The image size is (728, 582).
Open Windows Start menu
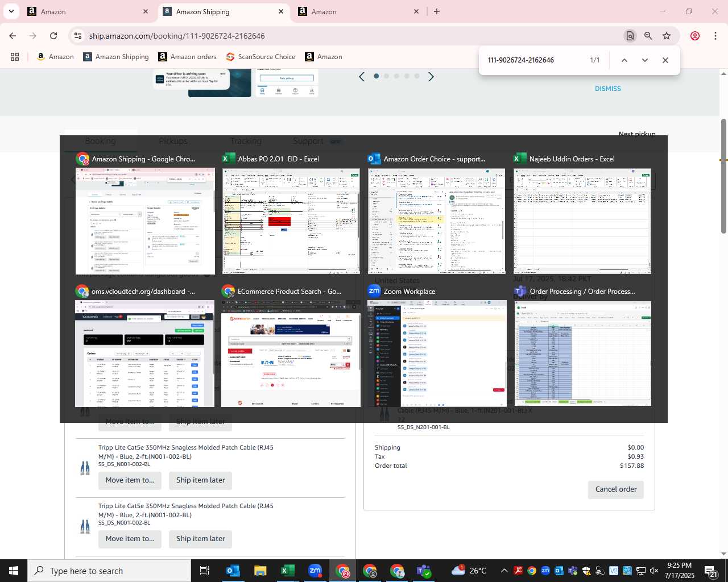coord(14,571)
